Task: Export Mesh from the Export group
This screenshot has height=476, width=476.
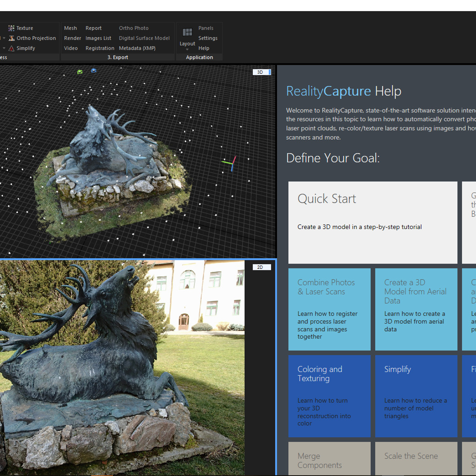Action: pos(71,28)
